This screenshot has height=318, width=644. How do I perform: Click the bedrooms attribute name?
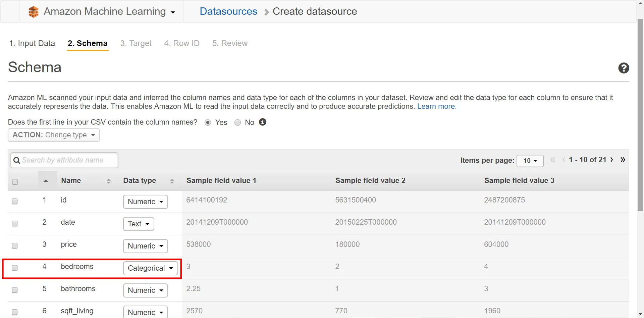click(77, 267)
